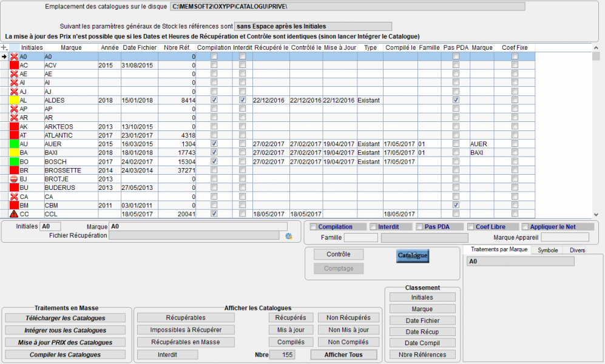
Task: Click the Marque Appareil input field
Action: pos(565,237)
